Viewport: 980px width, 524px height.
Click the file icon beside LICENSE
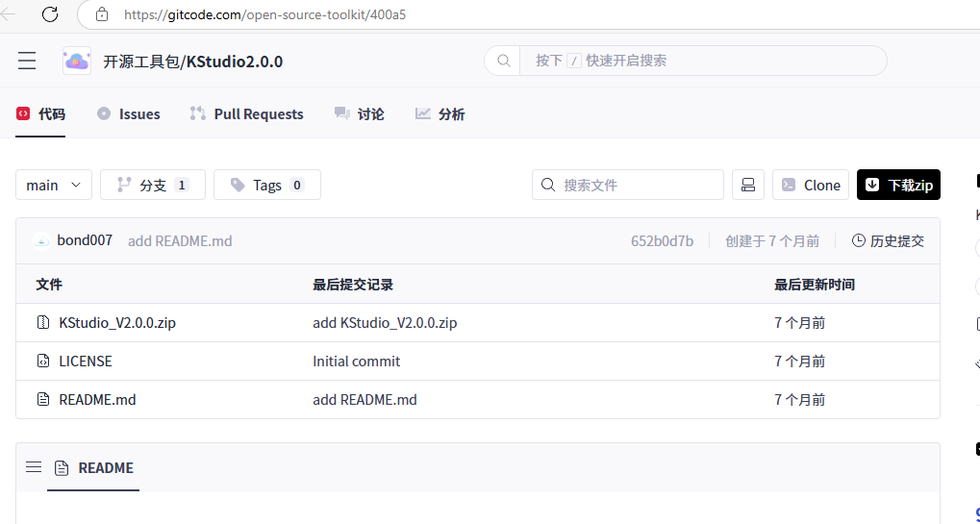43,361
